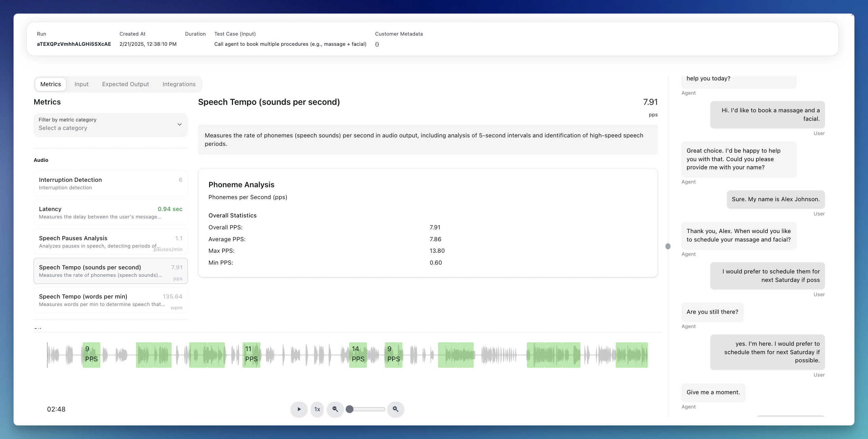
Task: Select the Metrics tab
Action: coord(51,84)
